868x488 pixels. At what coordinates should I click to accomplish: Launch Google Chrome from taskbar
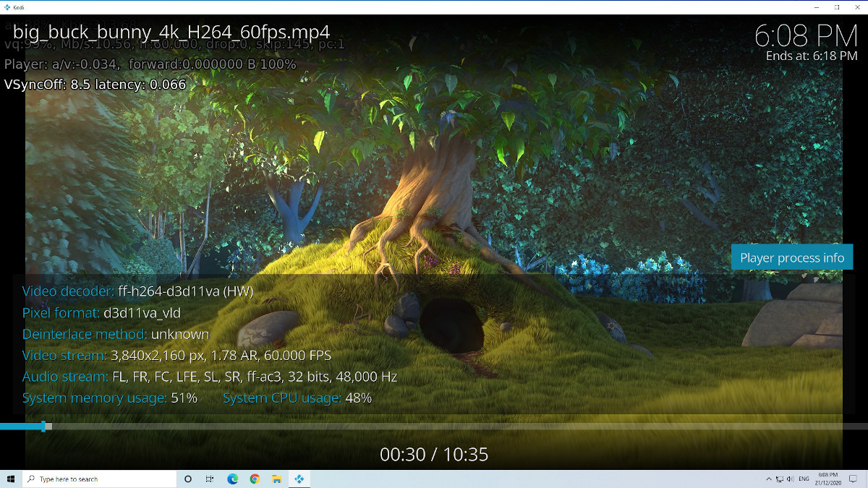pos(255,479)
